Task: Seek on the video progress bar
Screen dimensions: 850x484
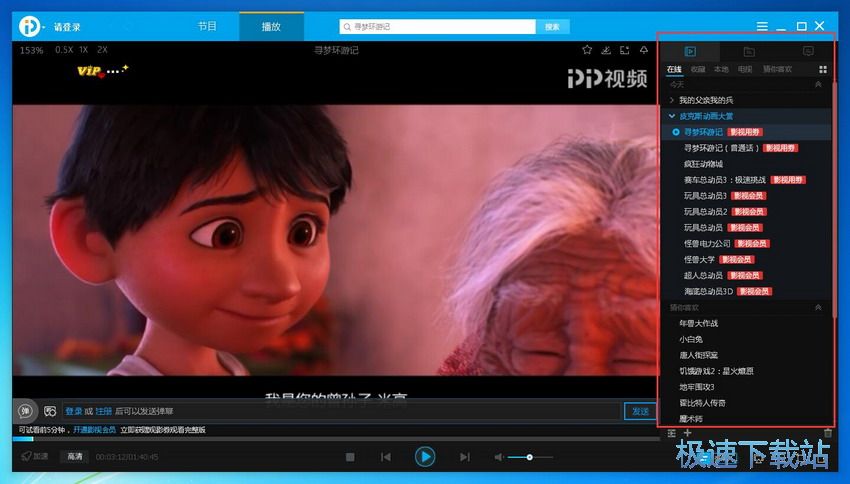Action: [x=335, y=439]
